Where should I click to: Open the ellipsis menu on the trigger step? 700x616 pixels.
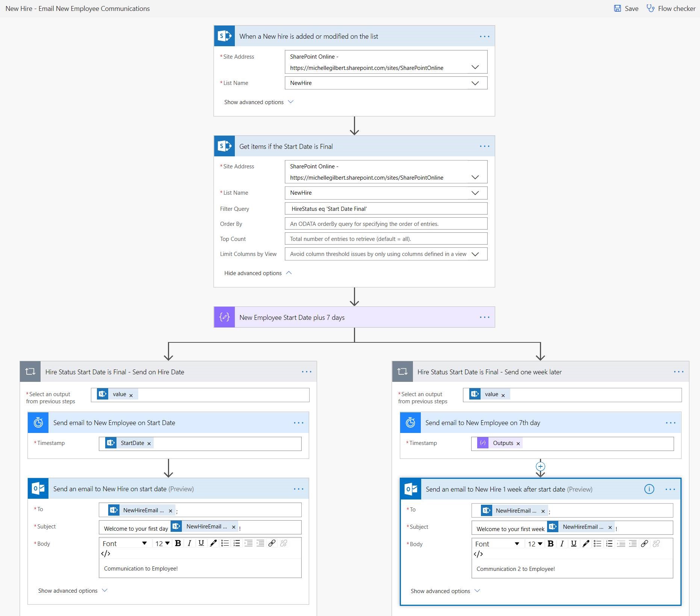pyautogui.click(x=485, y=36)
